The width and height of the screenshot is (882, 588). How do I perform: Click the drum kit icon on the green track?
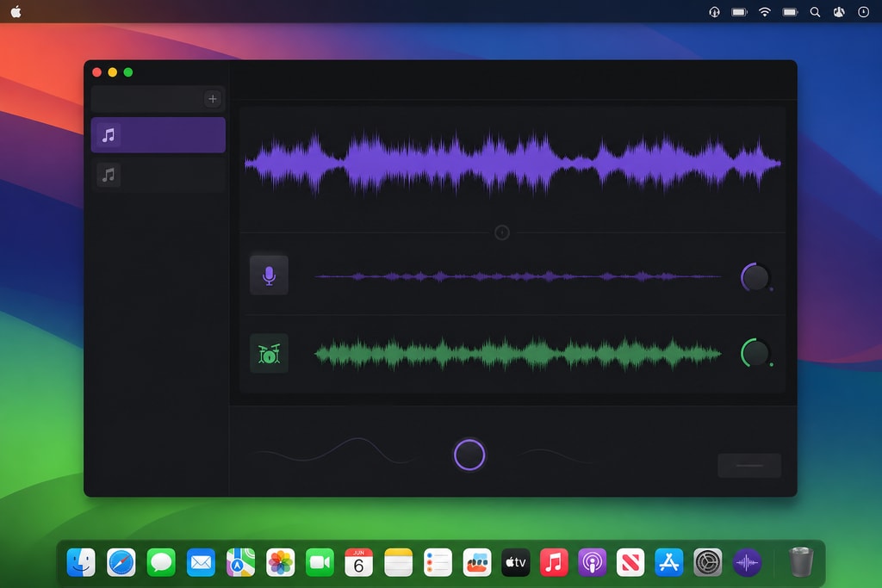click(269, 354)
